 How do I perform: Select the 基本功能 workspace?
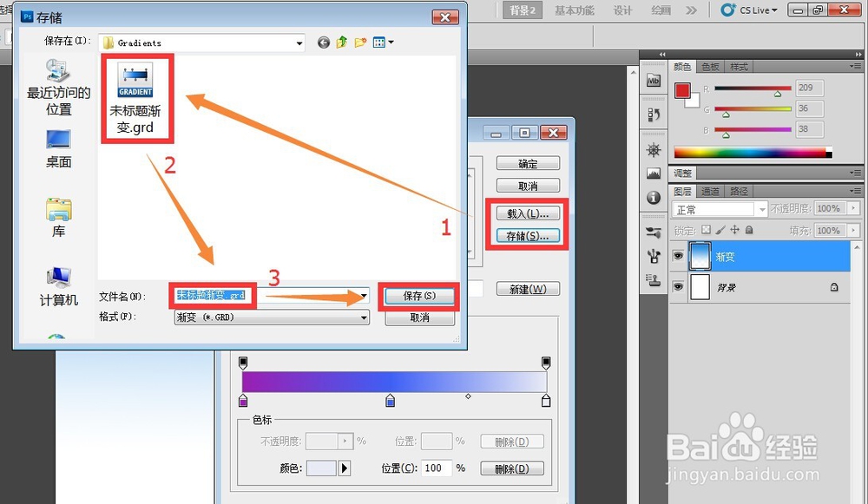point(575,10)
